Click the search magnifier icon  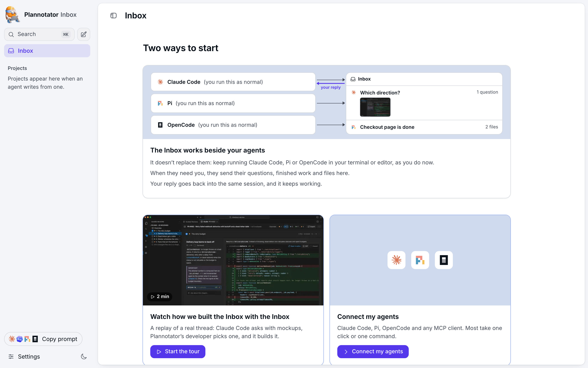(x=11, y=34)
